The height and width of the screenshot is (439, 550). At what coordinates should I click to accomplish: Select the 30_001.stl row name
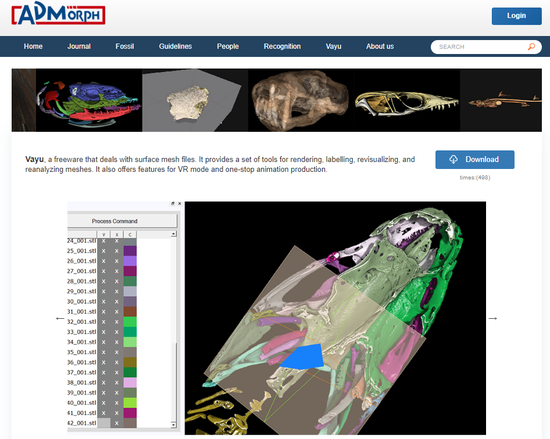82,302
